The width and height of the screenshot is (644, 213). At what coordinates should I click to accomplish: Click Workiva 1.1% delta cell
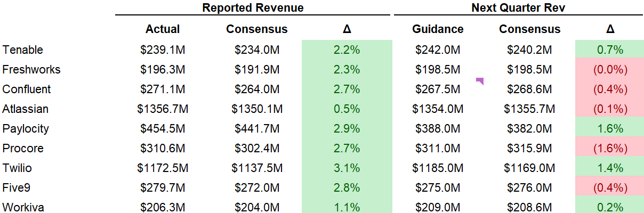(347, 206)
